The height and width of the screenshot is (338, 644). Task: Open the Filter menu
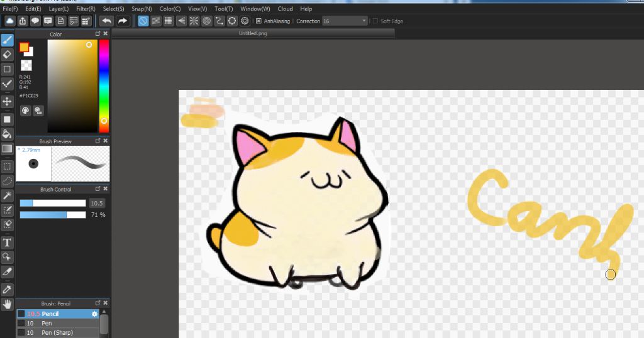click(86, 9)
